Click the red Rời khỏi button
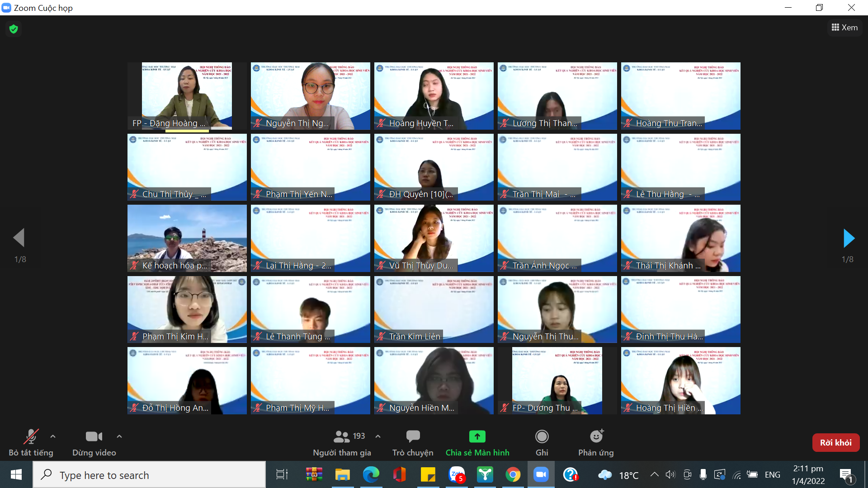 point(835,443)
